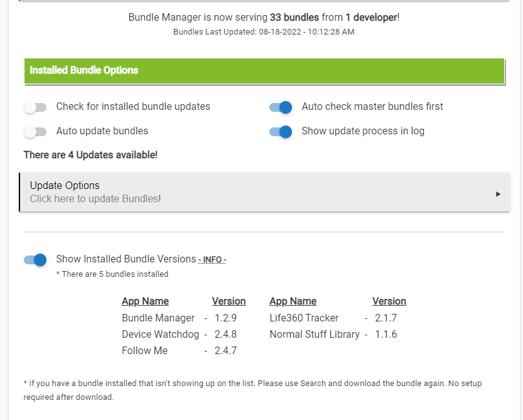Disable Auto check master bundles first
This screenshot has height=420, width=523.
(x=280, y=107)
